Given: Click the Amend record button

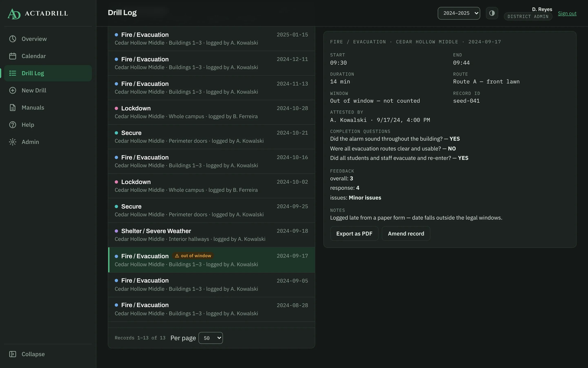Looking at the screenshot, I should (x=406, y=234).
